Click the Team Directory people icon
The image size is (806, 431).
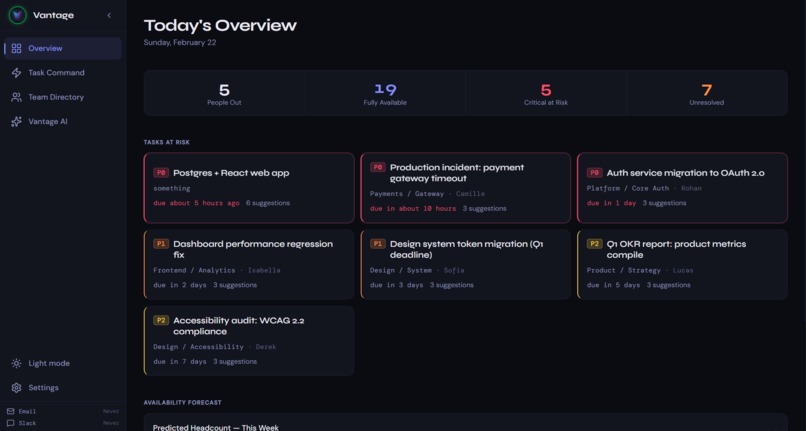16,97
